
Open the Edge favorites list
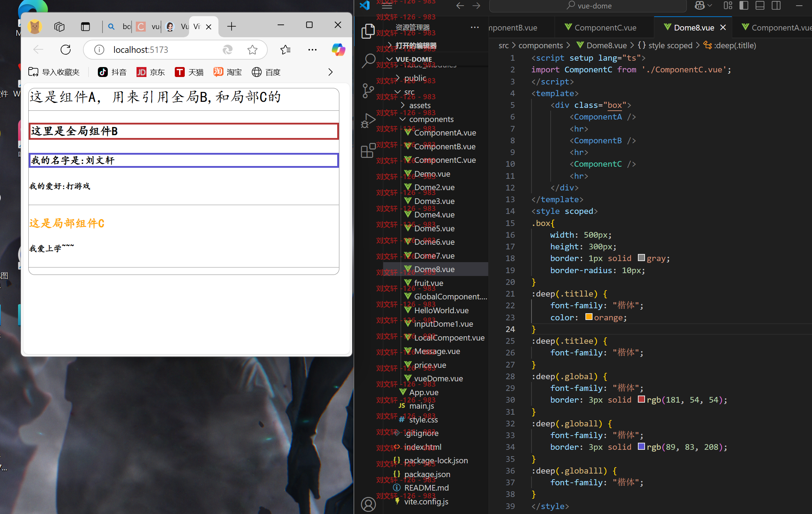(285, 50)
